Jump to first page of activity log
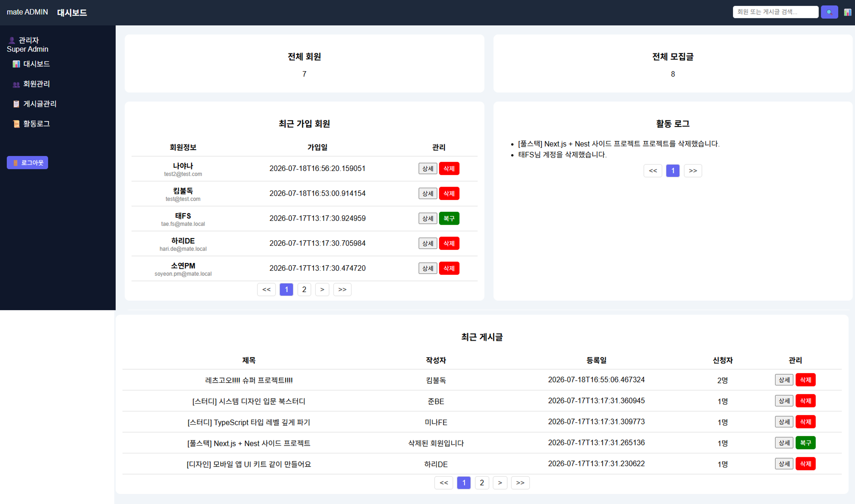 (653, 171)
